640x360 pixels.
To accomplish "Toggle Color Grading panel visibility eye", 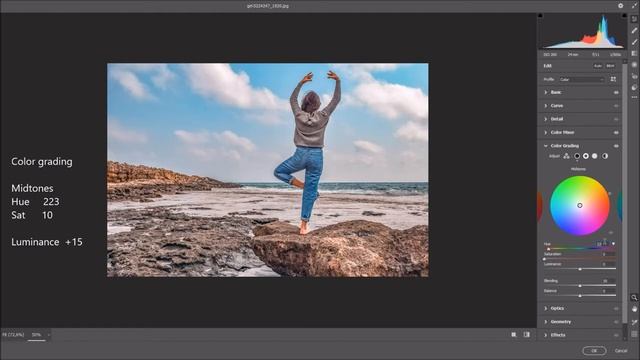I will click(616, 146).
